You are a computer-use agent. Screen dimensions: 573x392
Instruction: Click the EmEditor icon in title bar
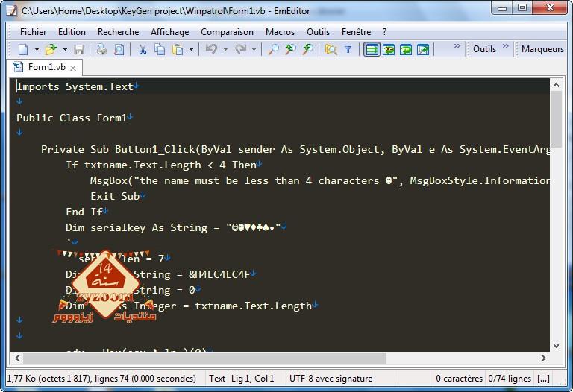click(12, 10)
